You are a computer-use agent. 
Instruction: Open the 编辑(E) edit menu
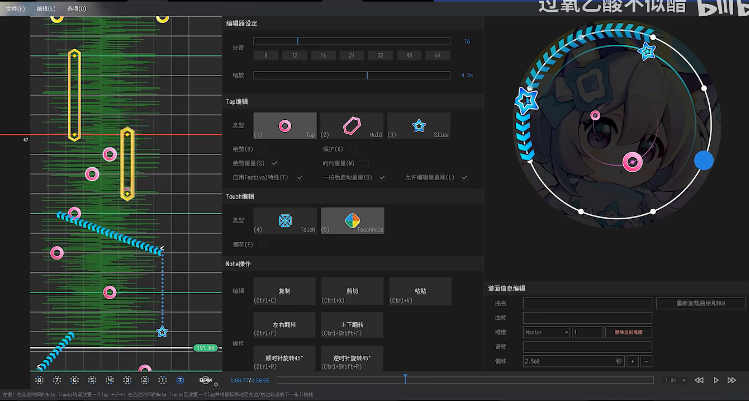coord(46,9)
